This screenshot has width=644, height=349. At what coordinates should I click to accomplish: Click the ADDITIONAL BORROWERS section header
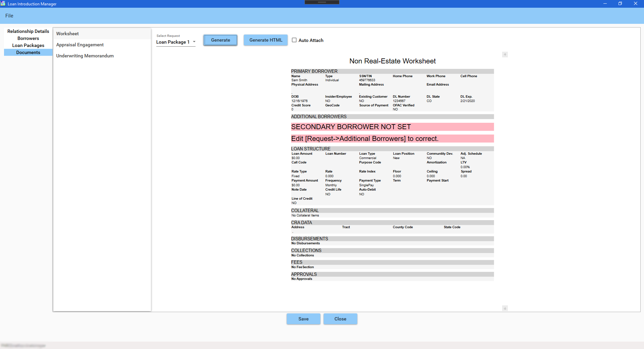(392, 116)
